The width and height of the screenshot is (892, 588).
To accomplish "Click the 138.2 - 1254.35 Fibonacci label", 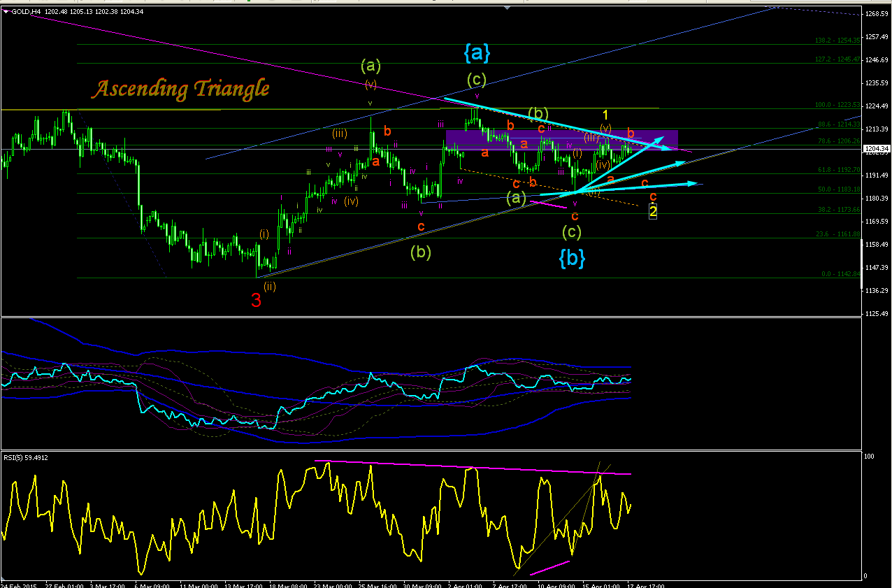I will 838,41.
